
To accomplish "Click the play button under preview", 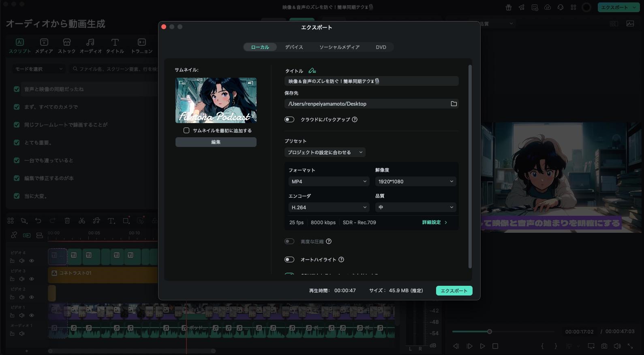I will (x=482, y=346).
